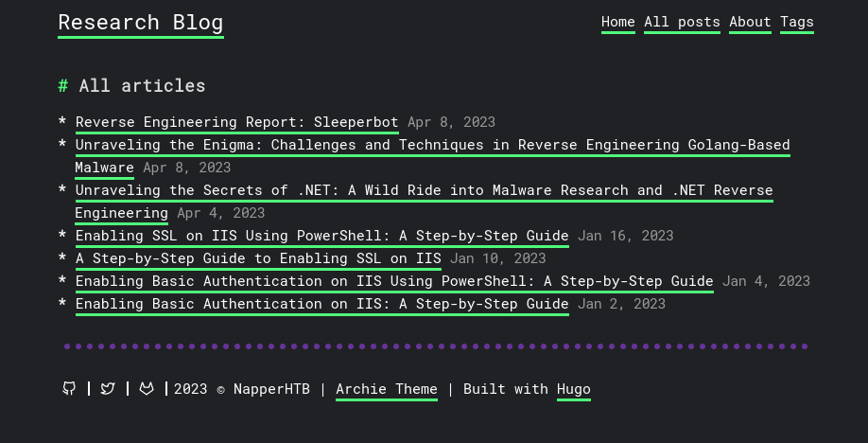
Task: Go to the Home navigation link
Action: tap(617, 22)
